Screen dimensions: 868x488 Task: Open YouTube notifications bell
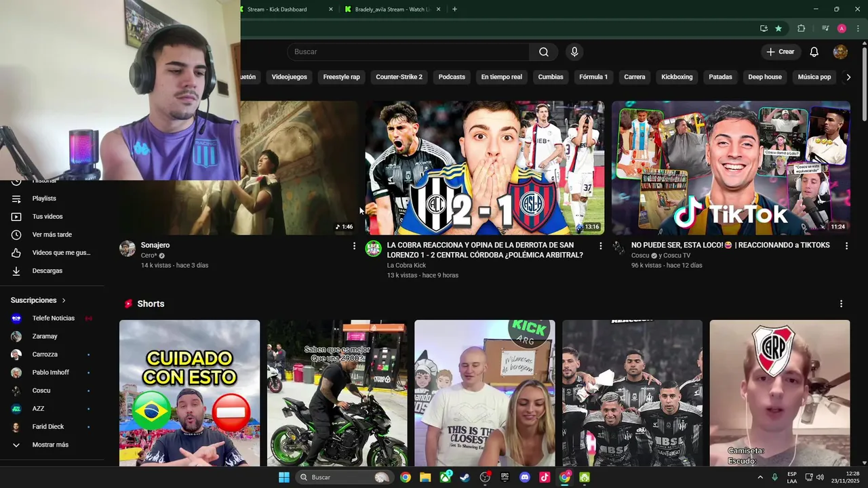[814, 52]
